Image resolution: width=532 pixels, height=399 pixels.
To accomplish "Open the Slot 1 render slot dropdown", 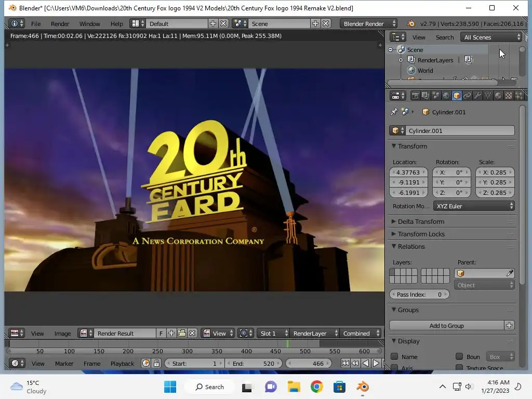I will (x=273, y=333).
